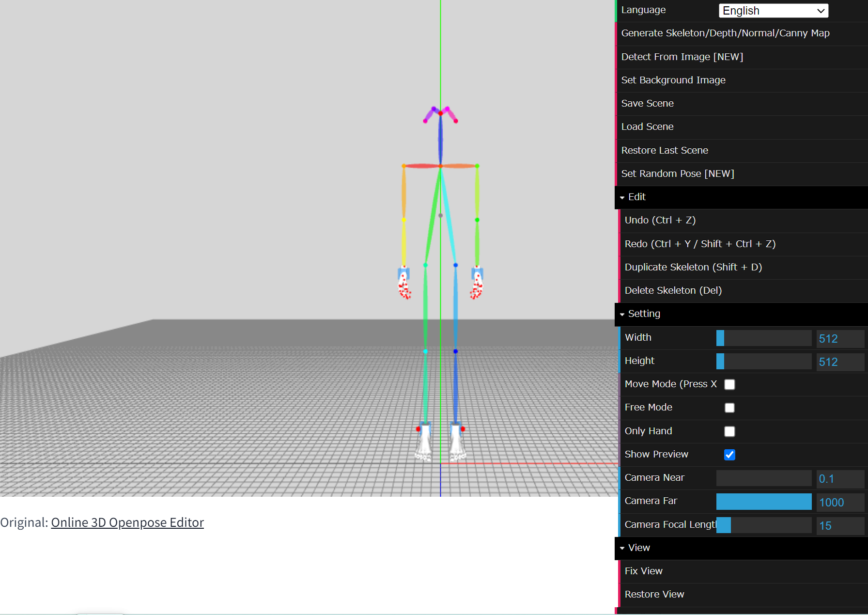
Task: Apply Set Random Pose
Action: point(678,173)
